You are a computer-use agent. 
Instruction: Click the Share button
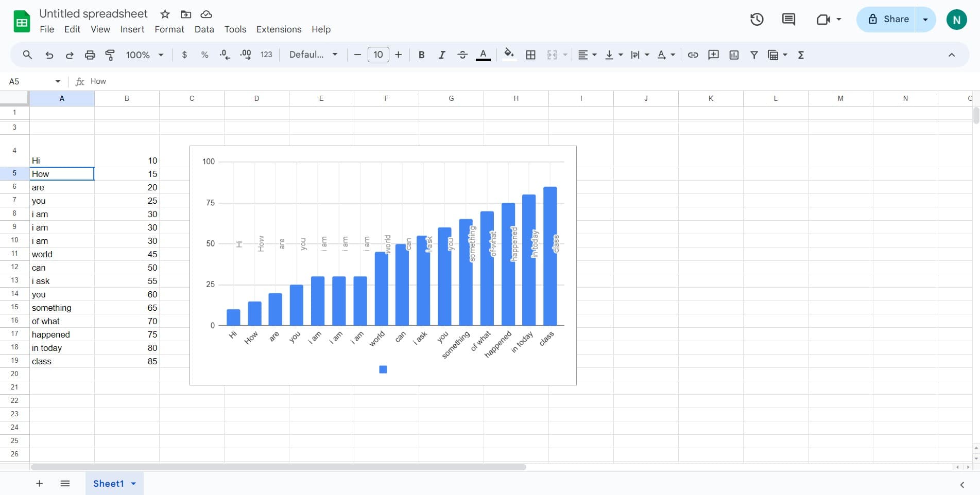pos(888,20)
